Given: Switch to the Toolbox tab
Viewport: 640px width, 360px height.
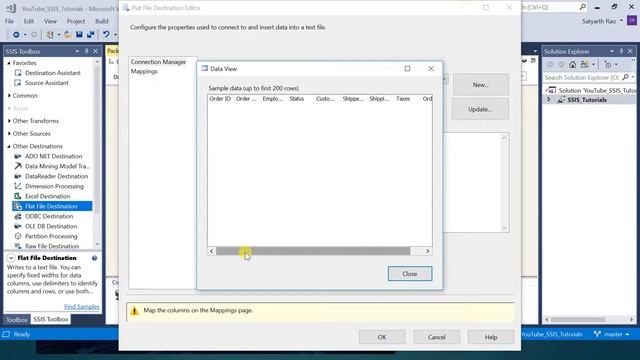Looking at the screenshot, I should tap(17, 320).
